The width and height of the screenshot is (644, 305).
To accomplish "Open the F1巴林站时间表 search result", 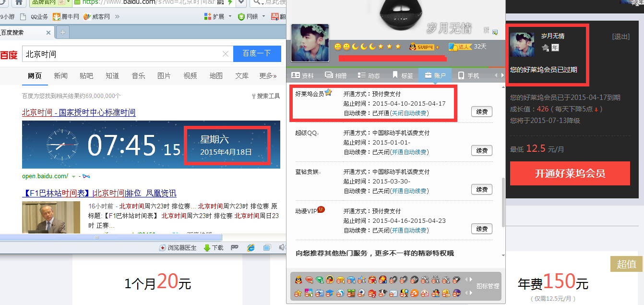I will pos(99,193).
